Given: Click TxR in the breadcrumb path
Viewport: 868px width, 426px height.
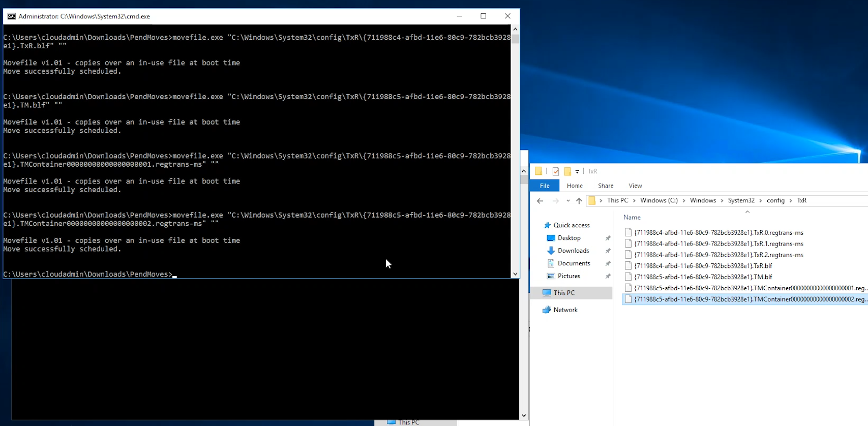Looking at the screenshot, I should point(801,200).
